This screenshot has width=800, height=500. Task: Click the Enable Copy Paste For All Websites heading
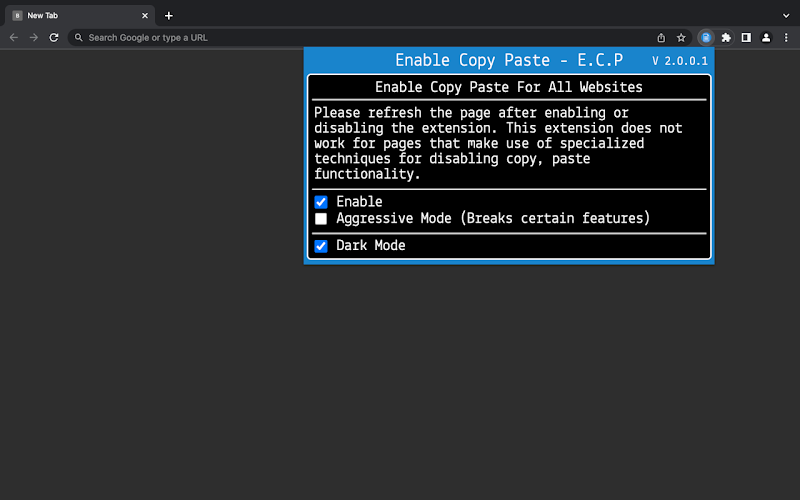click(509, 87)
